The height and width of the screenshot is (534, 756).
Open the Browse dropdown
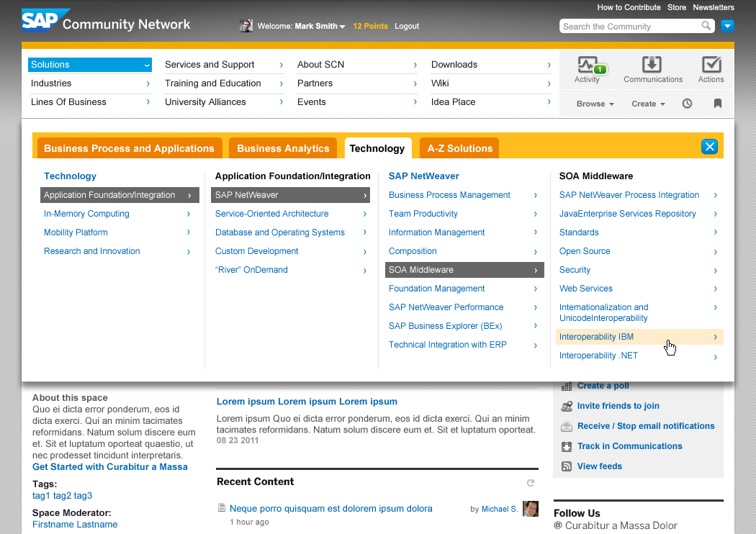pos(595,104)
